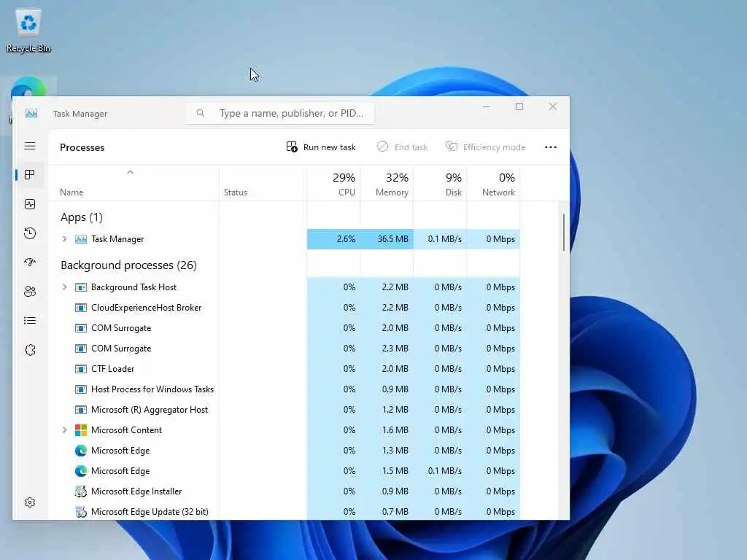Viewport: 747px width, 560px height.
Task: Click the Microsoft Edge Update icon
Action: tap(81, 512)
